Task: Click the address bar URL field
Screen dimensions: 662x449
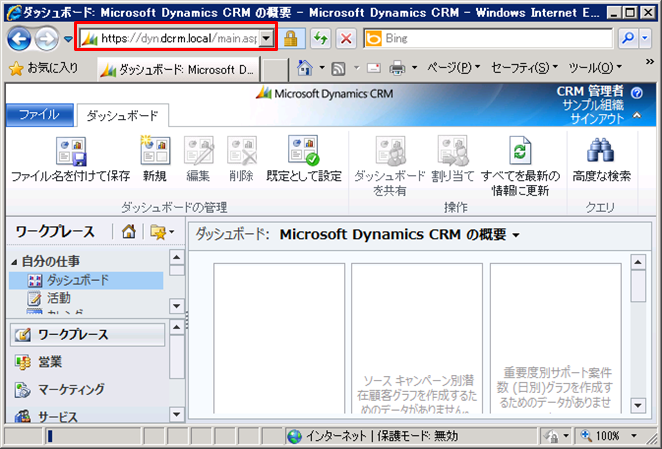Action: coord(169,39)
